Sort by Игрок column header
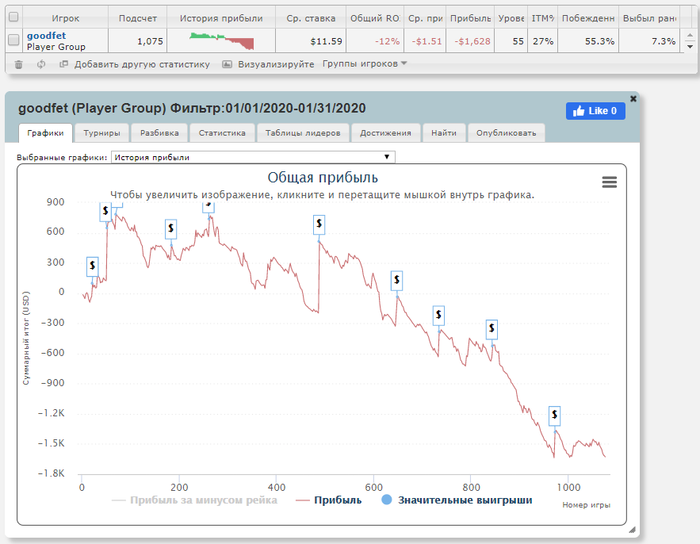Image resolution: width=700 pixels, height=544 pixels. [x=65, y=18]
